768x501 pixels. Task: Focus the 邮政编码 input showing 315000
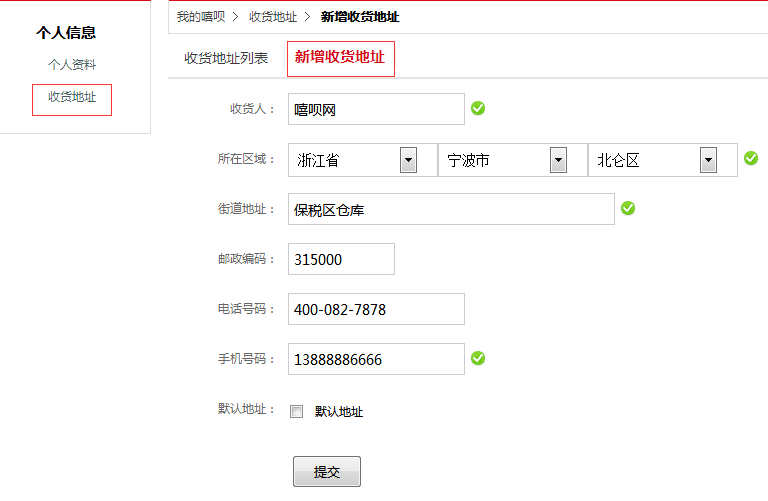click(341, 259)
